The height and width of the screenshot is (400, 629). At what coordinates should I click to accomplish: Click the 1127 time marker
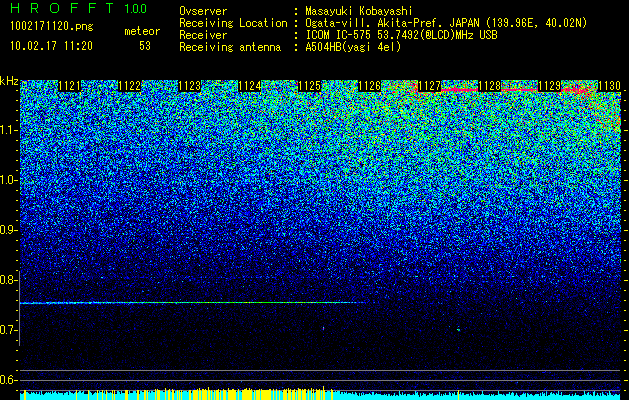pyautogui.click(x=430, y=86)
